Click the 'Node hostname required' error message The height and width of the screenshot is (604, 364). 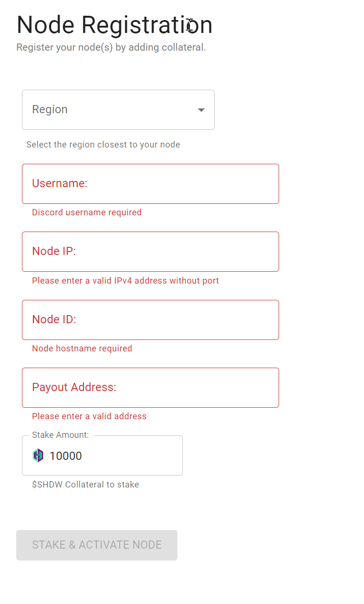[82, 349]
